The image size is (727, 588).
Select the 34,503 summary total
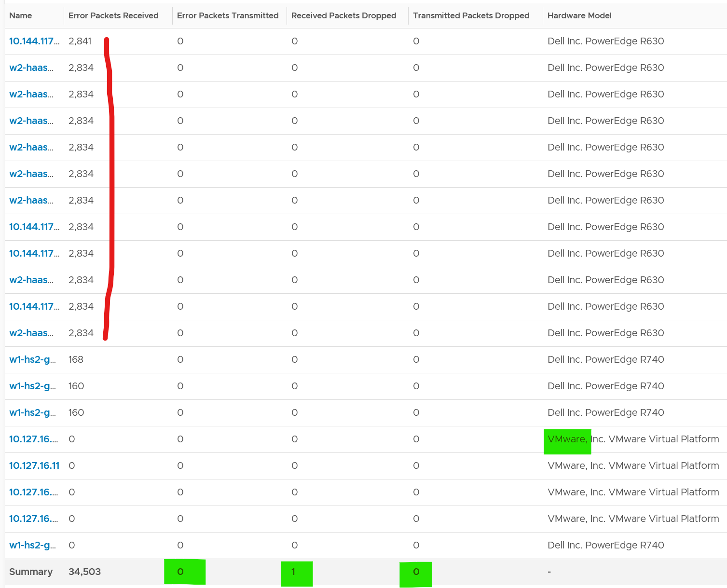[x=84, y=572]
